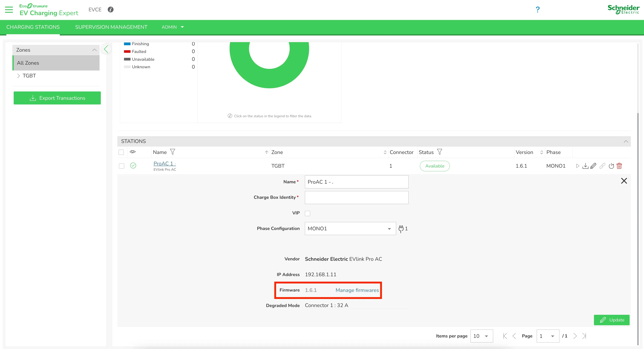644x349 pixels.
Task: Click the legend info icon below the chart
Action: (230, 116)
